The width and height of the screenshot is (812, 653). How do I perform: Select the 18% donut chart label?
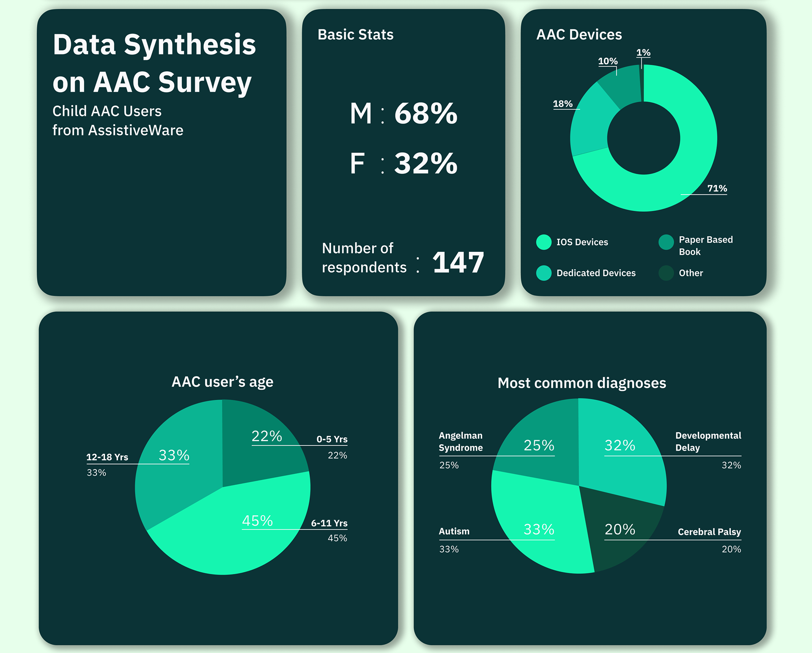pyautogui.click(x=562, y=104)
